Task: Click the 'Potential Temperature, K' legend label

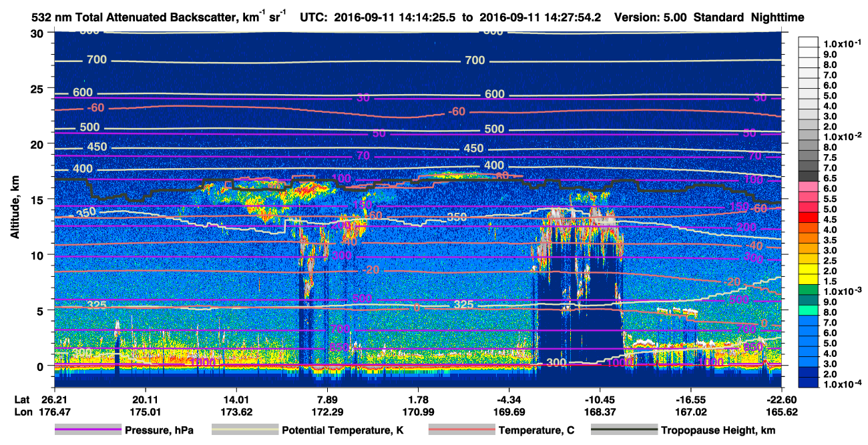Action: tap(343, 430)
